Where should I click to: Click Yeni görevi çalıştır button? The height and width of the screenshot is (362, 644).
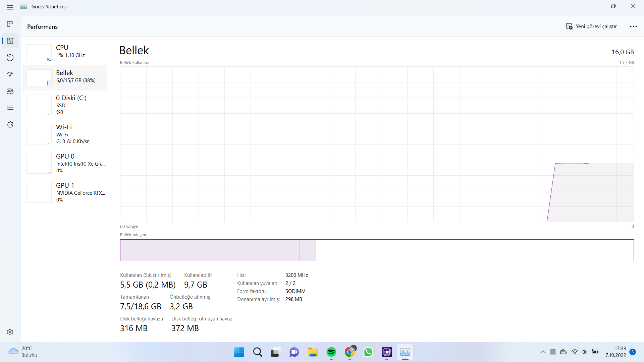coord(591,26)
